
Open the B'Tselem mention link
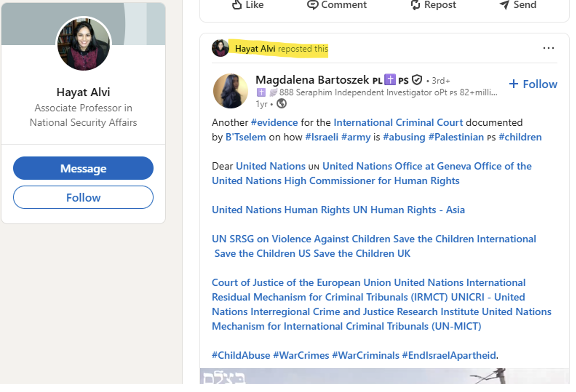[x=246, y=137]
